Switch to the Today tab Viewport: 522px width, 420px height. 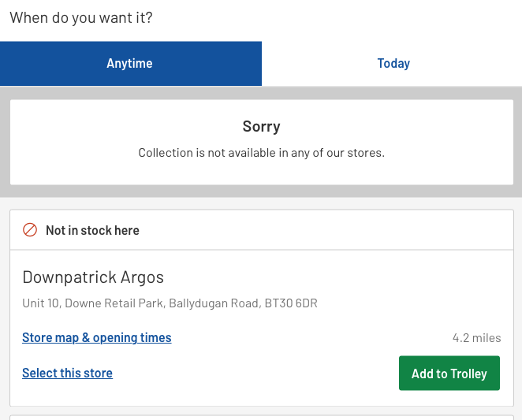(x=393, y=64)
